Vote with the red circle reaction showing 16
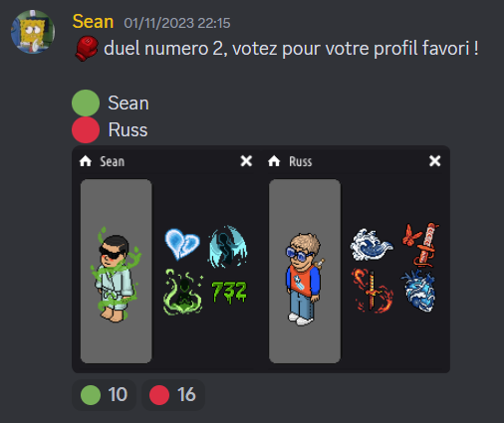 tap(173, 395)
